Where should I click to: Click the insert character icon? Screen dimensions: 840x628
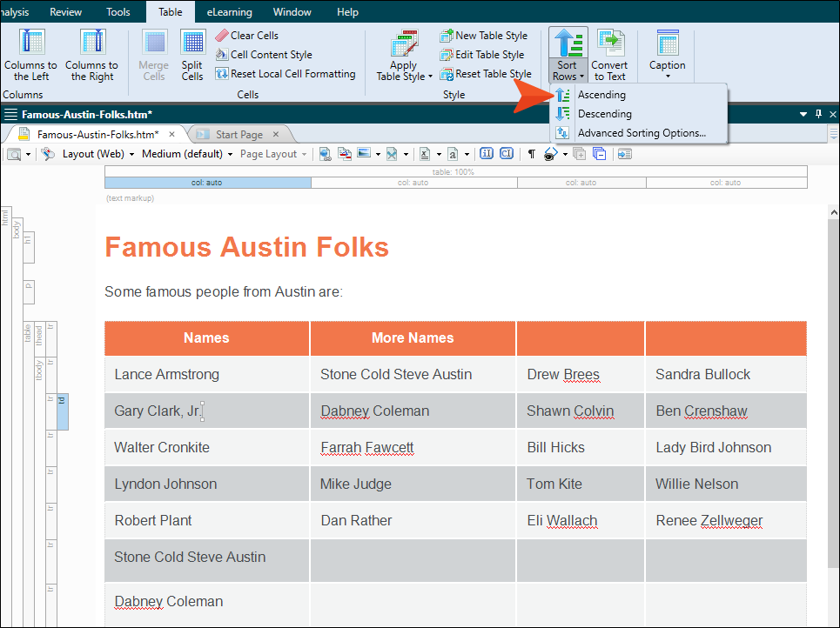pyautogui.click(x=454, y=154)
